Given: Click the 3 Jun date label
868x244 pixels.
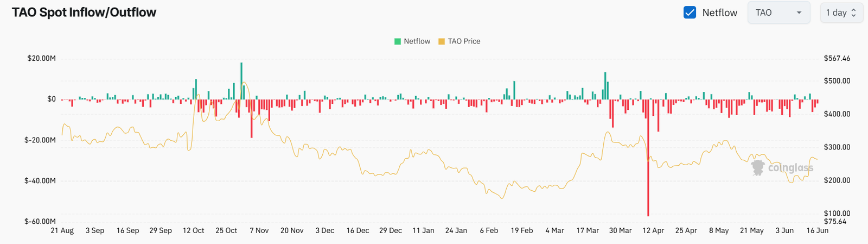Looking at the screenshot, I should point(784,230).
